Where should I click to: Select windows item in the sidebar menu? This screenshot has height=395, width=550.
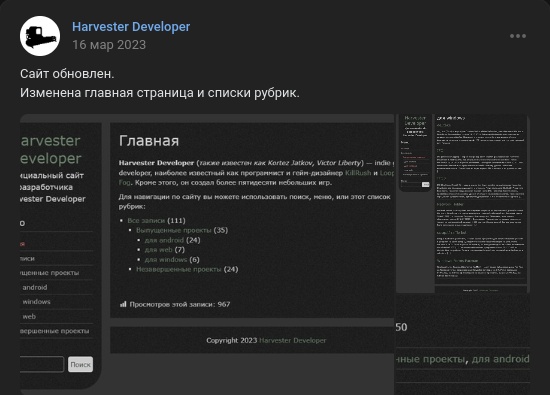[36, 302]
